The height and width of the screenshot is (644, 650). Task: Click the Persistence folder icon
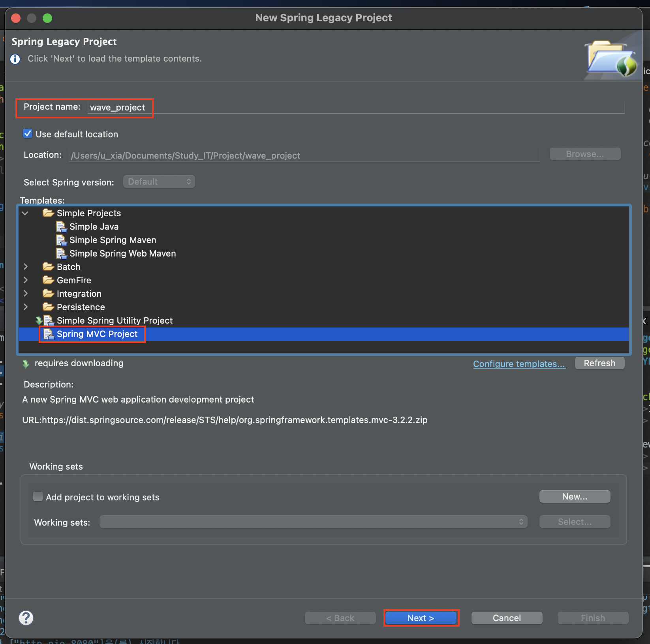tap(48, 307)
